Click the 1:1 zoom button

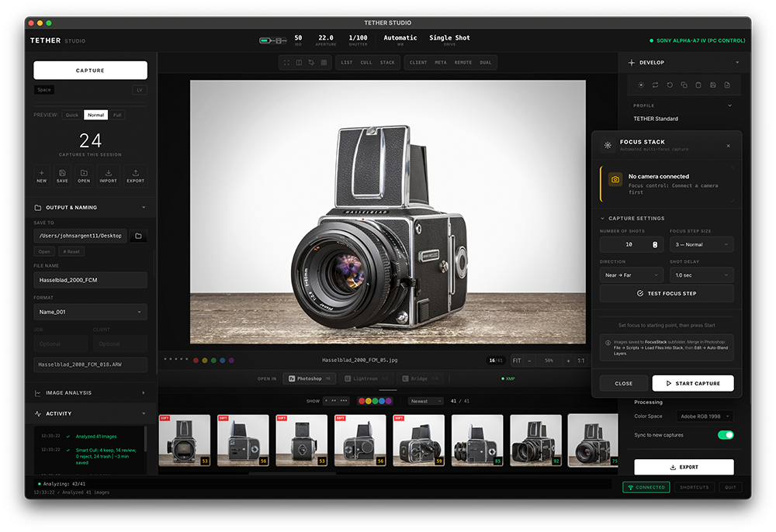(x=581, y=361)
